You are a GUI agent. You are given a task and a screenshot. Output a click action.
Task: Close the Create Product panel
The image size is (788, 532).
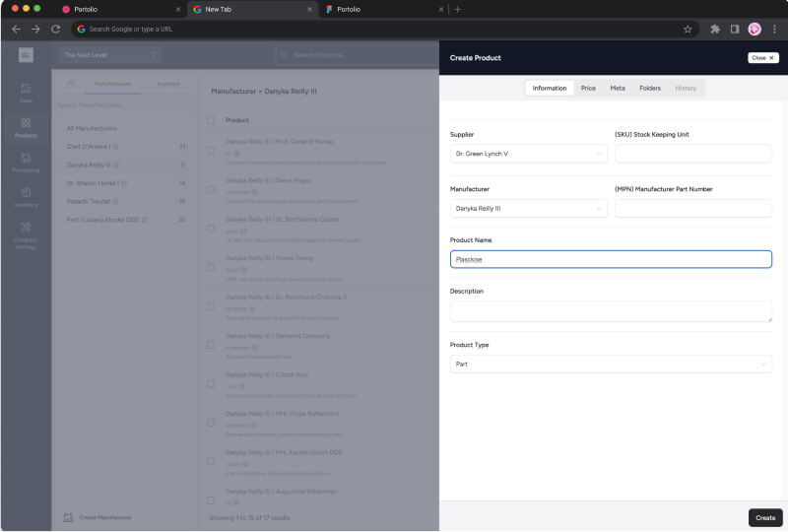[x=763, y=58]
